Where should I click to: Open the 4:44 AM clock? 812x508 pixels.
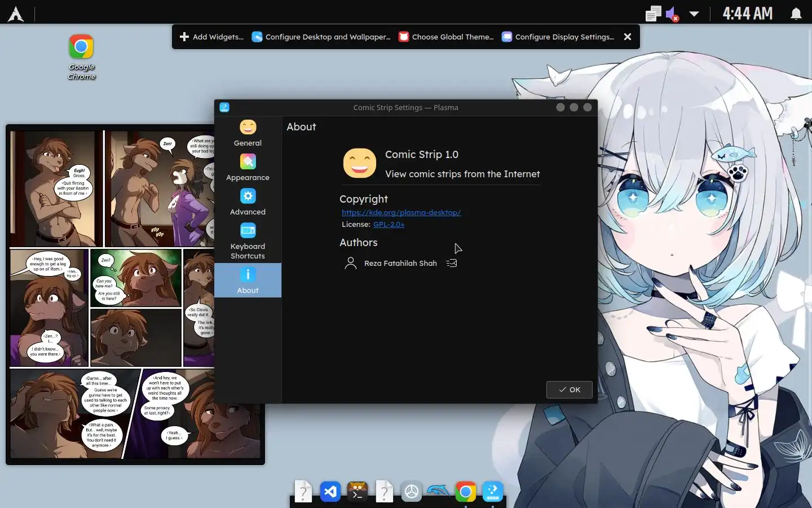[x=748, y=14]
